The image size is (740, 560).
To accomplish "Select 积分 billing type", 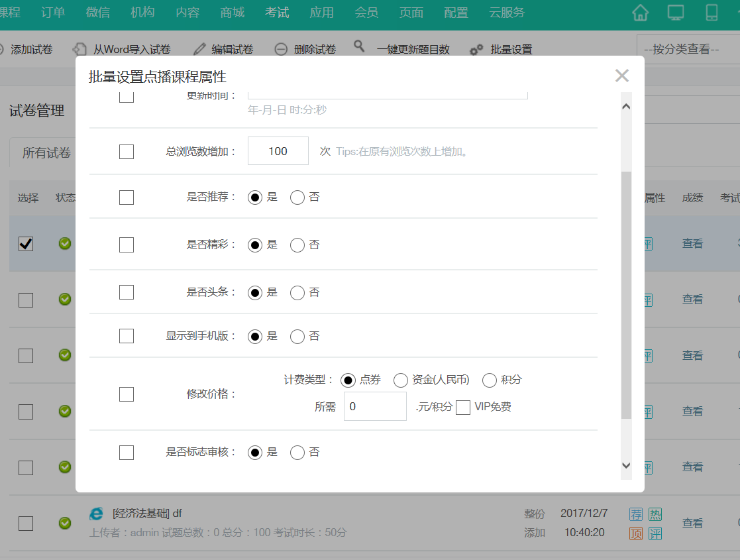I will pyautogui.click(x=490, y=380).
